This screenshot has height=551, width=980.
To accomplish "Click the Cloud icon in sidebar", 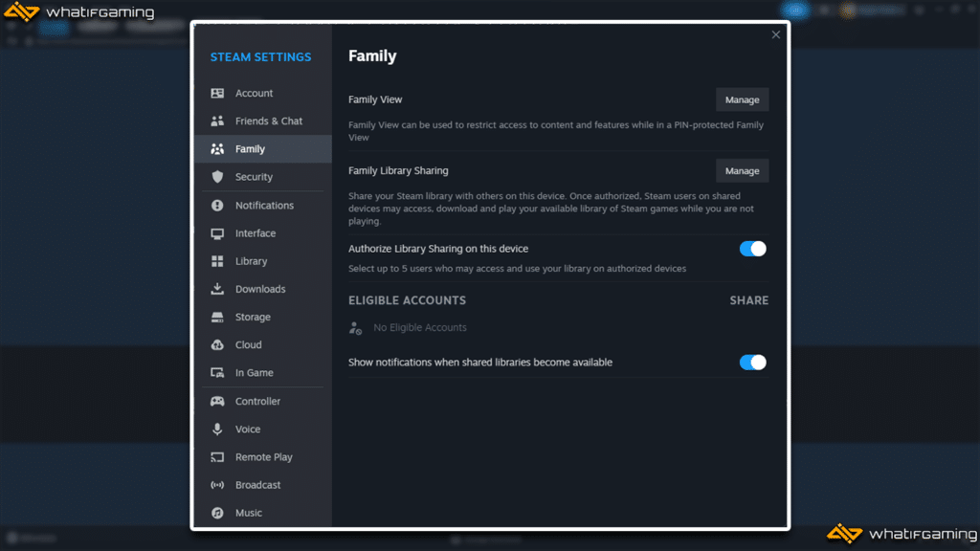I will coord(217,345).
